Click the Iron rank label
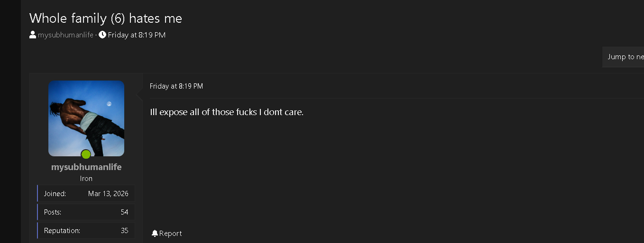Screen dimensions: 644x243 point(86,179)
